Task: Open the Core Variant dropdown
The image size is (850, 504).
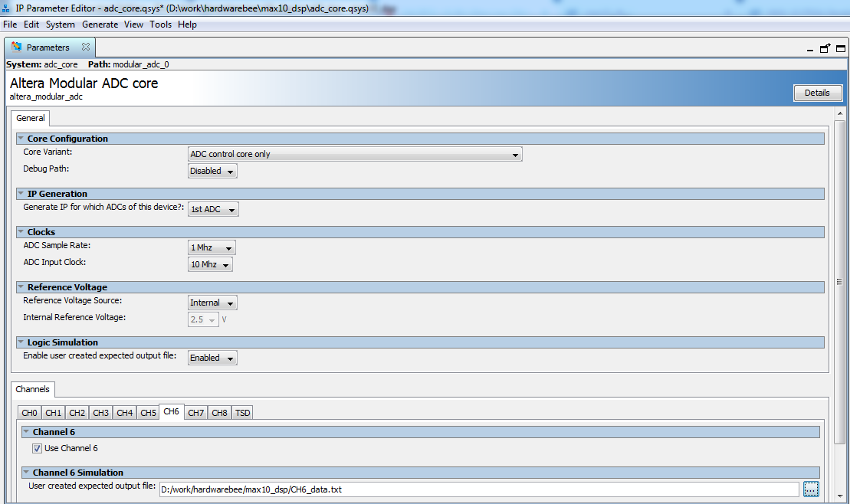Action: (355, 155)
